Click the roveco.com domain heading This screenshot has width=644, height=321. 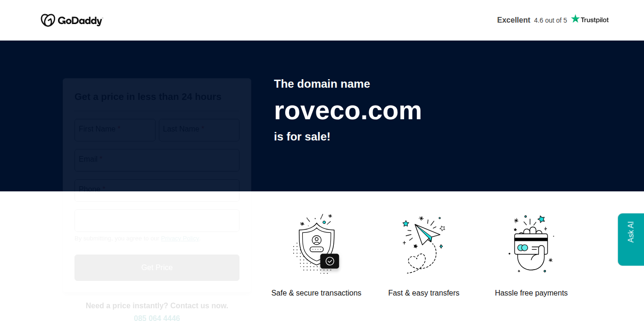(x=347, y=111)
